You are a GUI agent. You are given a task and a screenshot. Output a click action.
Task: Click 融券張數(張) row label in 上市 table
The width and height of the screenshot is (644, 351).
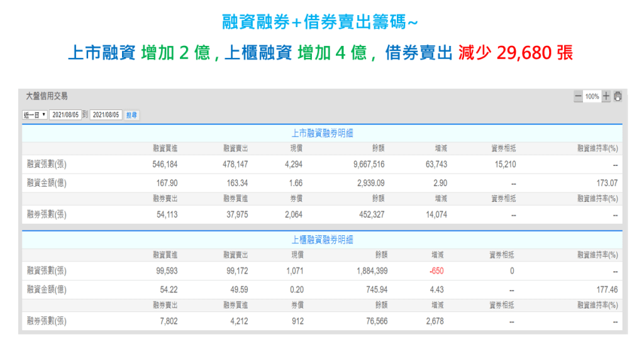click(x=47, y=214)
